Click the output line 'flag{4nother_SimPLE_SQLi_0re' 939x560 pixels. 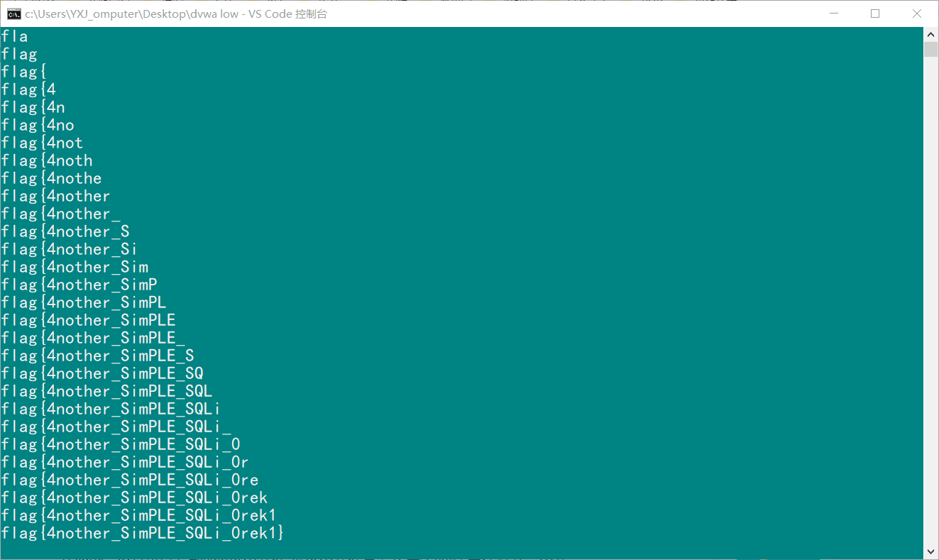[130, 480]
